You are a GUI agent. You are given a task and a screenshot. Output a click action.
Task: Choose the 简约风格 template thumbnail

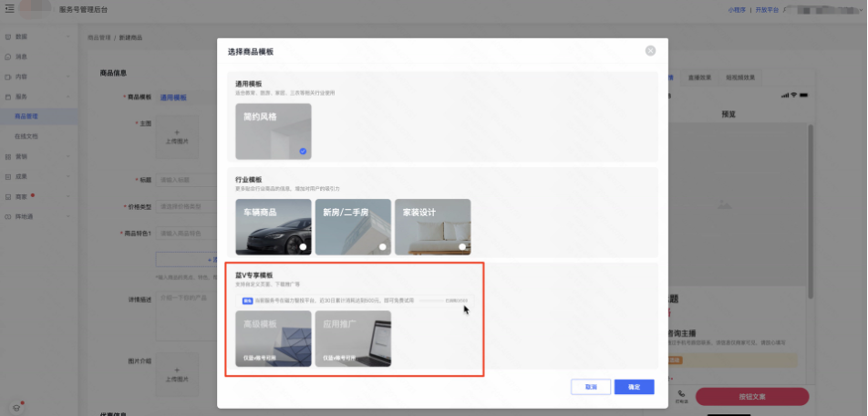[274, 131]
